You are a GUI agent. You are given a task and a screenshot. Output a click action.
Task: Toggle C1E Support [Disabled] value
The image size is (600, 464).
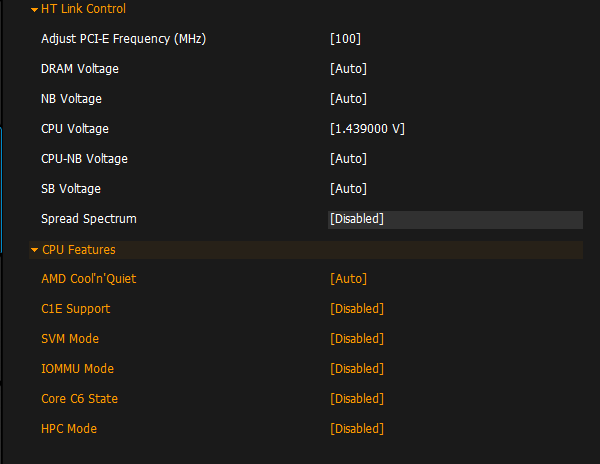pos(357,309)
